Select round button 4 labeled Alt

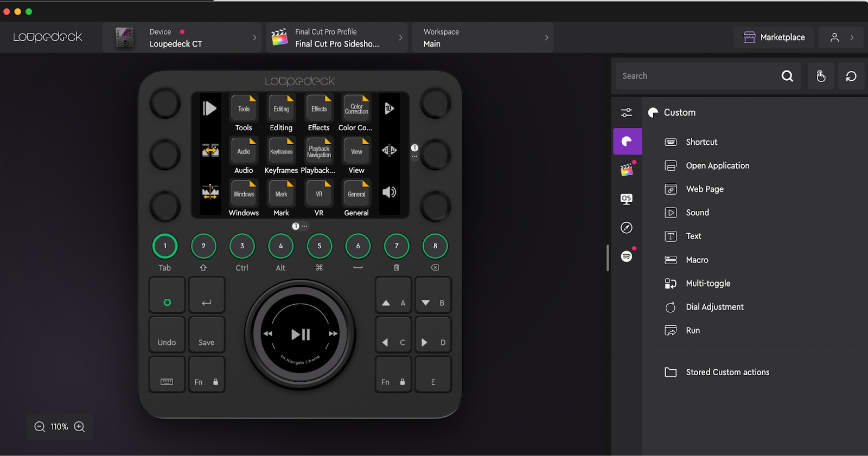click(280, 246)
